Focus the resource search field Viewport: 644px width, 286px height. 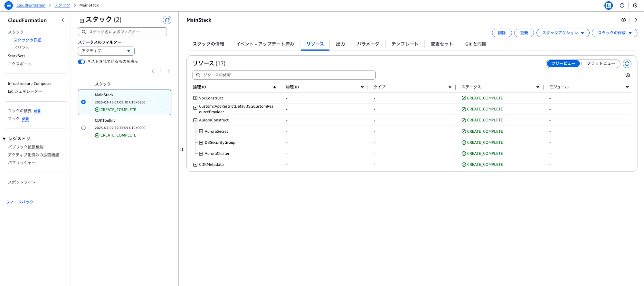[284, 75]
